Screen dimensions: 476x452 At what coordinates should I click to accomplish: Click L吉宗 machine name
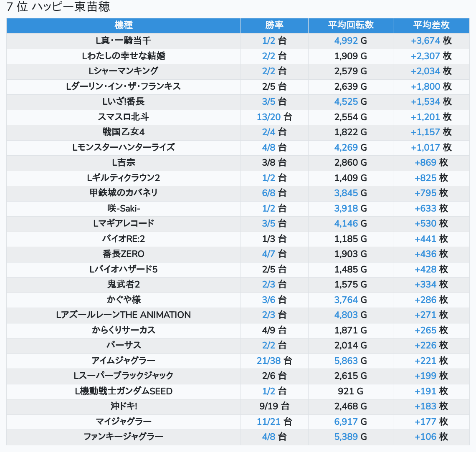(x=124, y=163)
